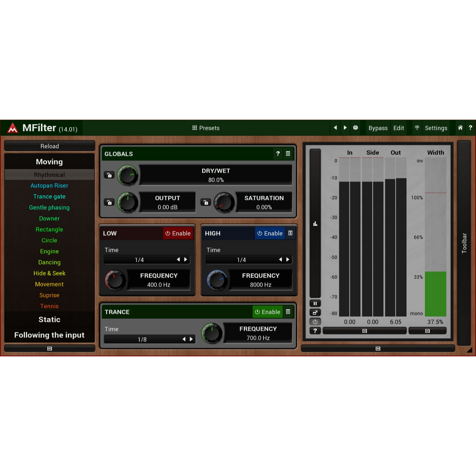The image size is (476, 476).
Task: Toggle the Trance Enable button
Action: tap(268, 312)
